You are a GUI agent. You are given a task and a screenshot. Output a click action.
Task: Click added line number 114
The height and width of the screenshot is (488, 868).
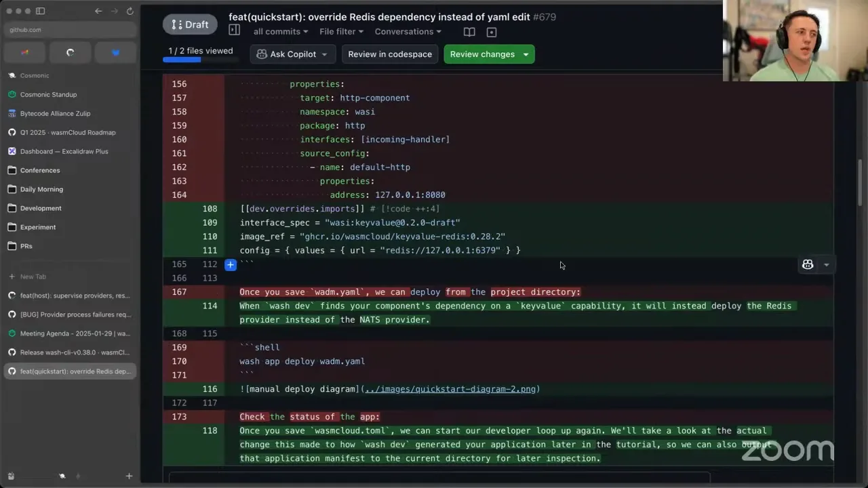coord(210,306)
